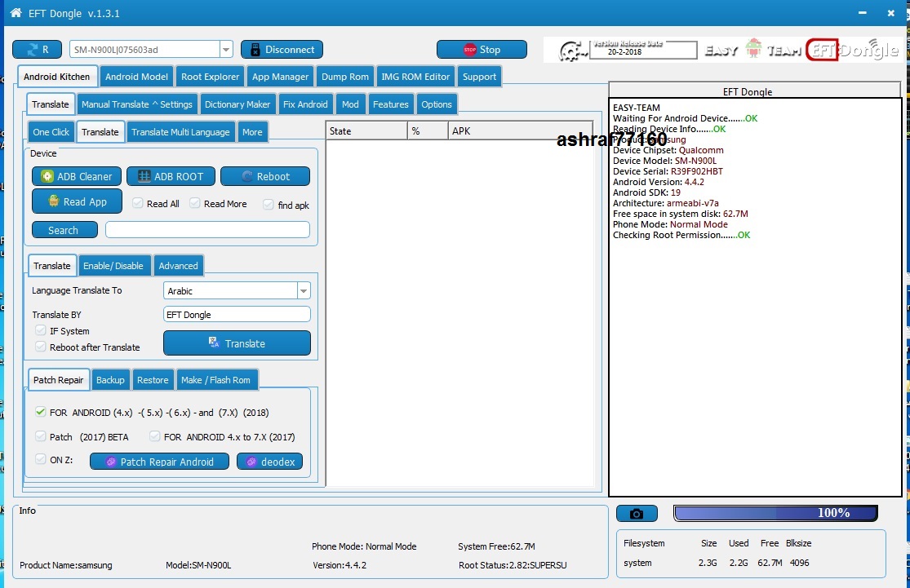
Task: Click the Translate BY text field
Action: point(237,314)
